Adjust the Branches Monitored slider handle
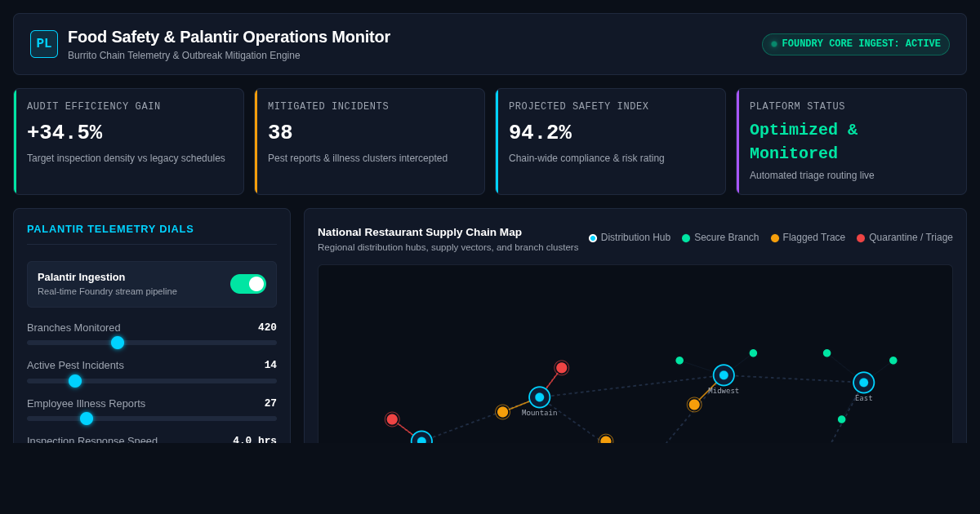The height and width of the screenshot is (514, 980). pos(118,343)
